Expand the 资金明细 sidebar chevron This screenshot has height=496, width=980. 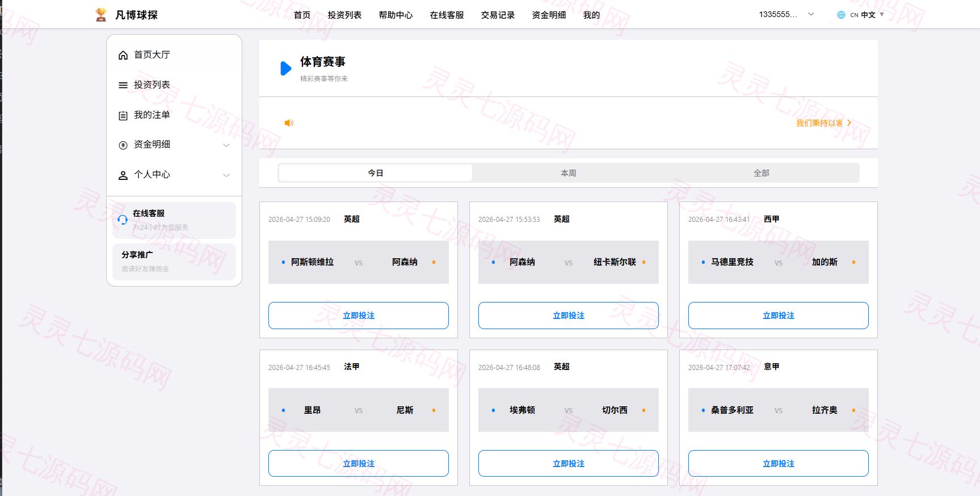[x=226, y=145]
